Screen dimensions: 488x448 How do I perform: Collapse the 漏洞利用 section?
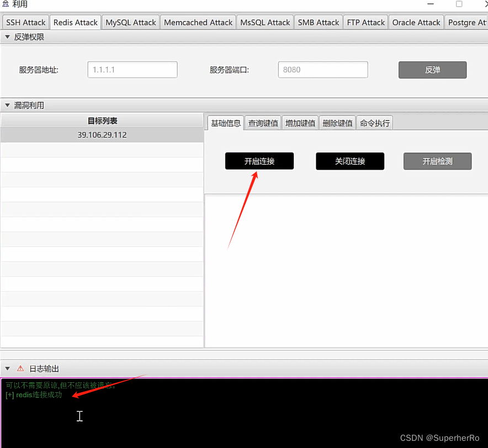(x=8, y=105)
